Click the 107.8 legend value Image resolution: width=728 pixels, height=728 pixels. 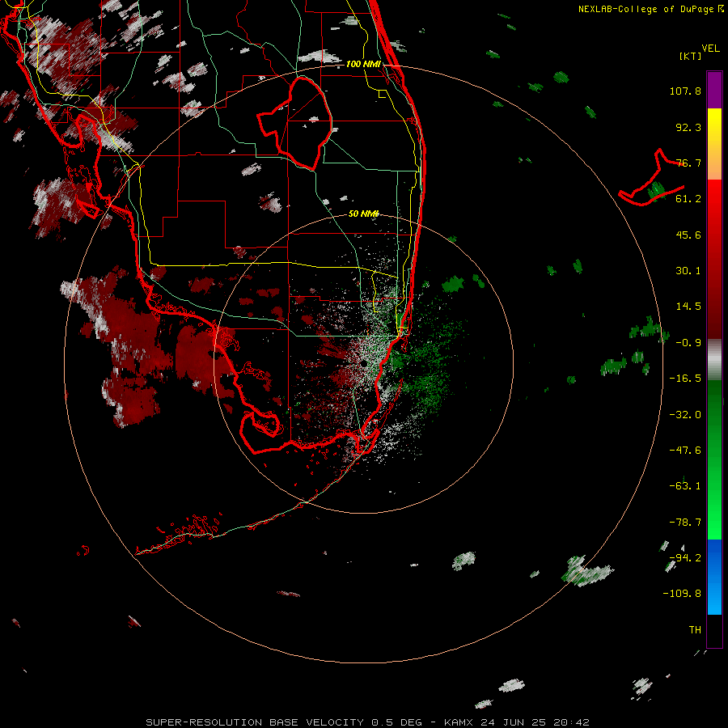tap(685, 91)
